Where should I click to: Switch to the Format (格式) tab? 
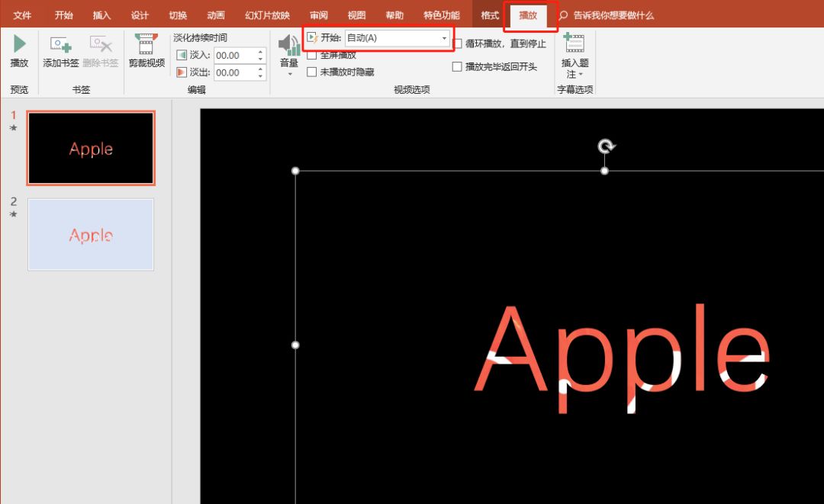coord(490,15)
